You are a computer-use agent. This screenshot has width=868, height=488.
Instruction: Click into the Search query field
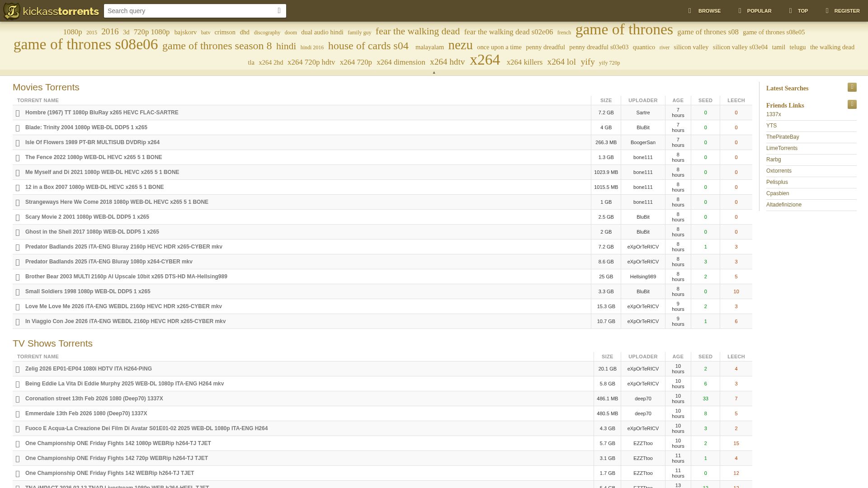click(x=190, y=11)
